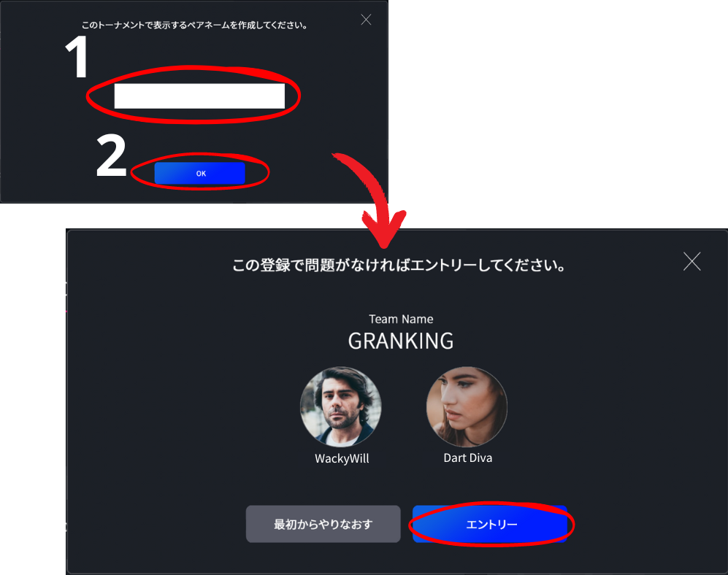The height and width of the screenshot is (575, 728).
Task: Confirm pair name with OK button
Action: pyautogui.click(x=199, y=173)
